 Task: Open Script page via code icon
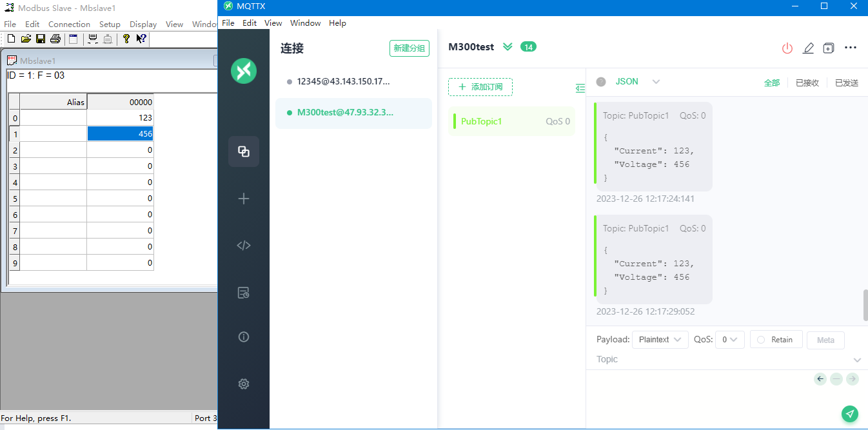(x=244, y=246)
